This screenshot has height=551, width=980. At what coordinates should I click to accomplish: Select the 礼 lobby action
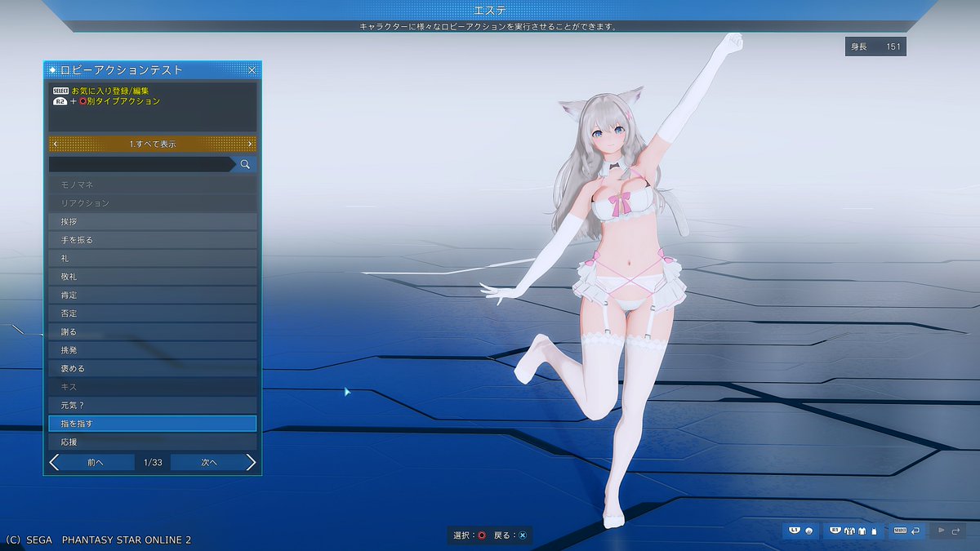(x=153, y=259)
